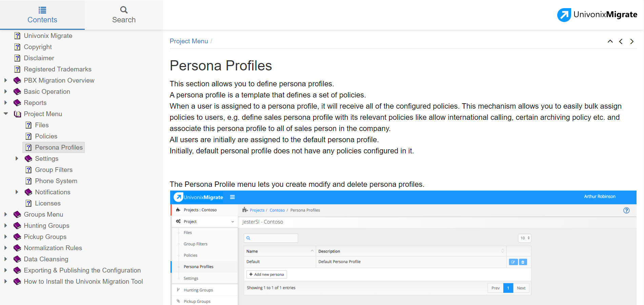Expand the Settings node
644x305 pixels.
click(x=17, y=158)
